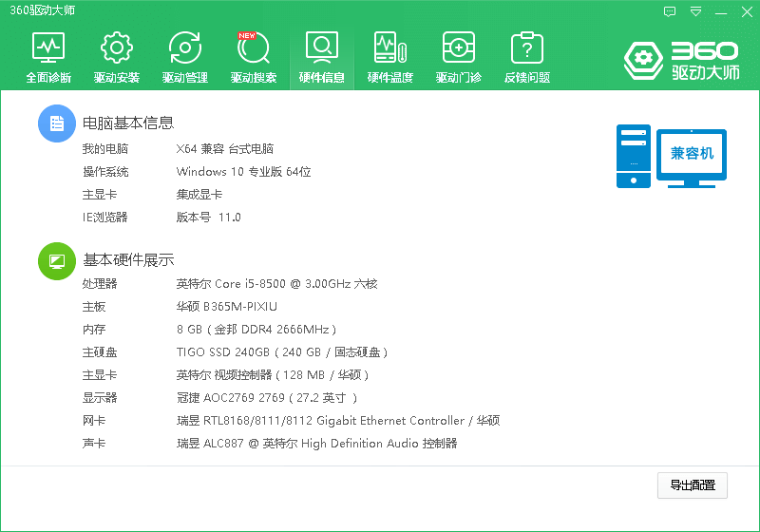
Task: Click the monitor value '冠捷 AOC2769 2769'
Action: [231, 397]
